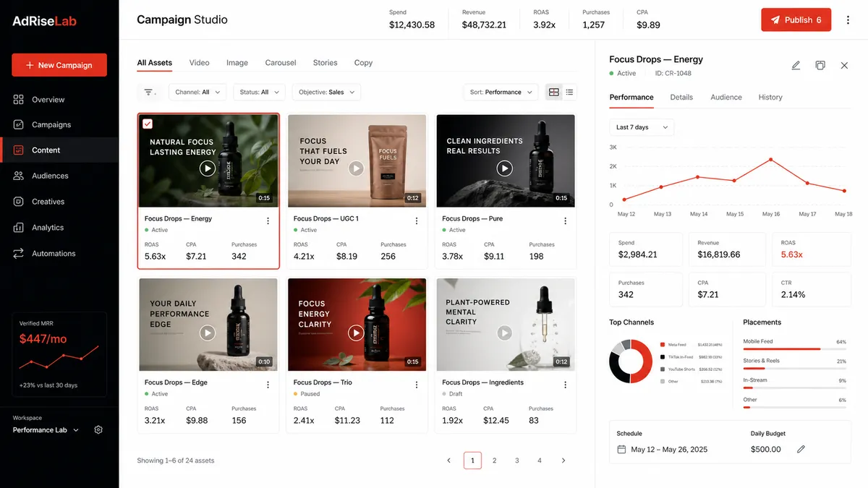
Task: Open more options for Focus Drops — Trio
Action: 417,385
